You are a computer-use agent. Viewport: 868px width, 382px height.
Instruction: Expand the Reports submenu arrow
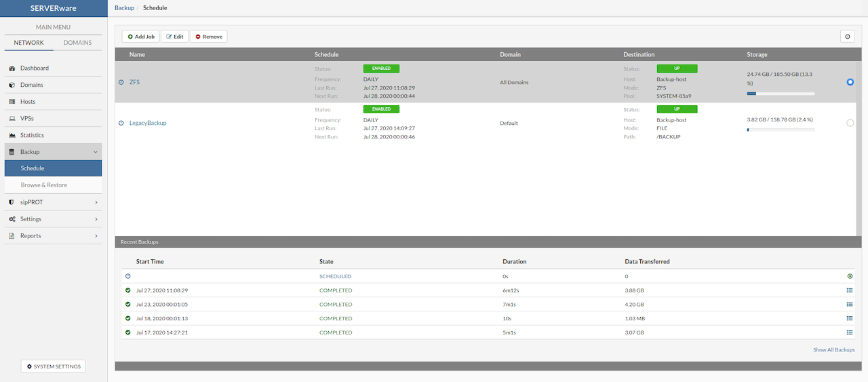(x=96, y=236)
